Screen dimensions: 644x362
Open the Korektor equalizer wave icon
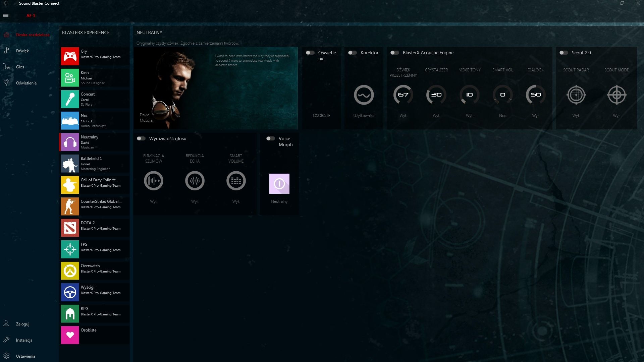[364, 95]
